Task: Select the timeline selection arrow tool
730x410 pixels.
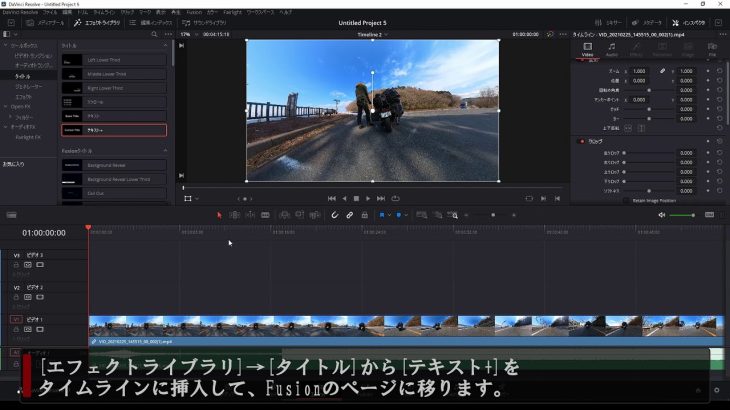Action: pyautogui.click(x=220, y=215)
